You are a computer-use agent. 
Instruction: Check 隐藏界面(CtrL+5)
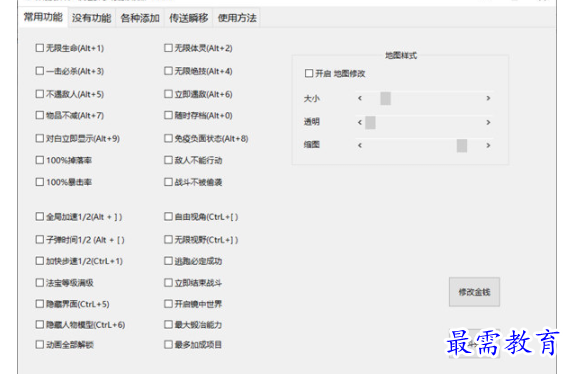(x=40, y=304)
